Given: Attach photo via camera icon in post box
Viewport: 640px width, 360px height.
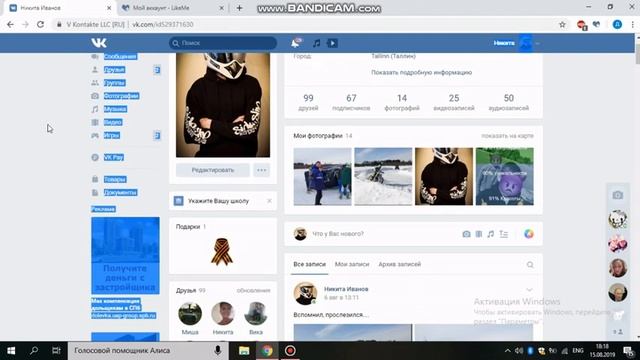Looking at the screenshot, I should coord(466,234).
